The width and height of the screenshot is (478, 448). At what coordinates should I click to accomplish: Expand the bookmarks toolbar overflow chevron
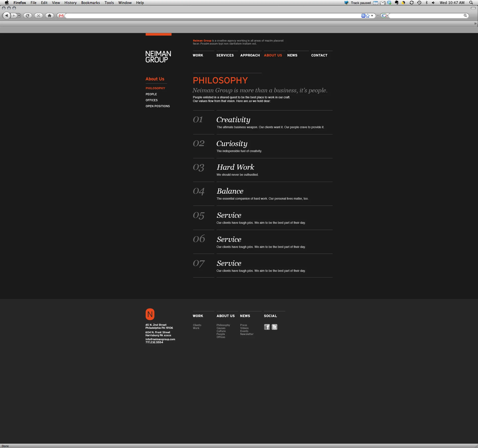tap(475, 23)
